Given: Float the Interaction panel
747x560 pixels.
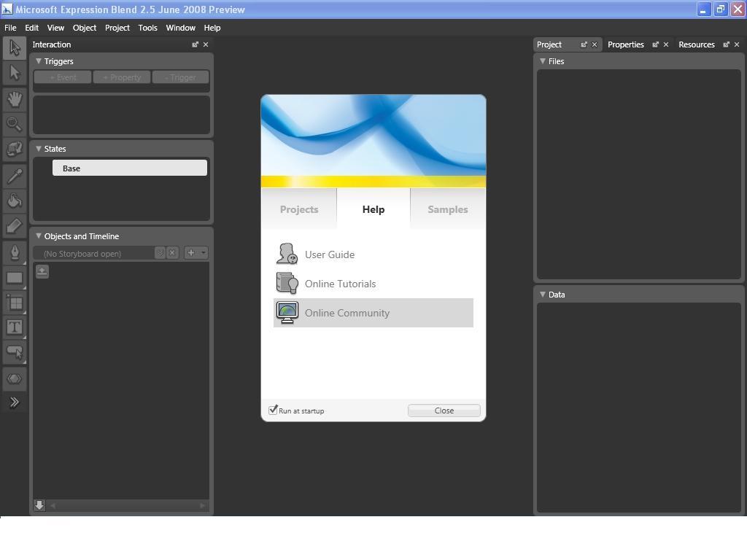Looking at the screenshot, I should pos(195,44).
